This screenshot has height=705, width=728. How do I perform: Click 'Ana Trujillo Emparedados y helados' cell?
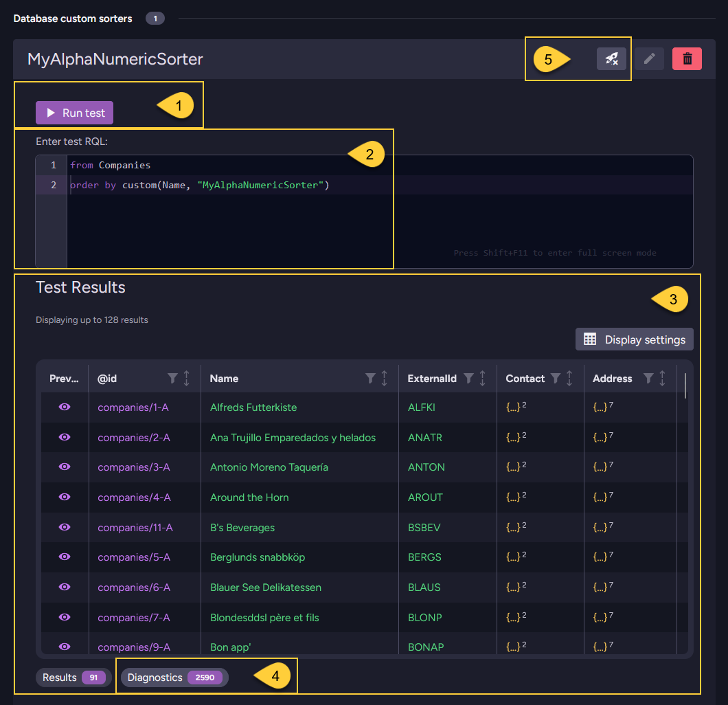(293, 438)
